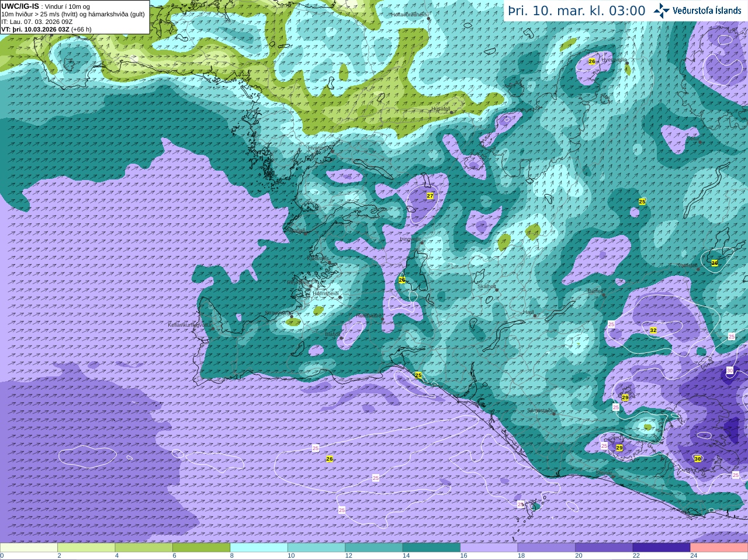Pick the lavender 16–18 legend swatch
748x560 pixels.
489,548
